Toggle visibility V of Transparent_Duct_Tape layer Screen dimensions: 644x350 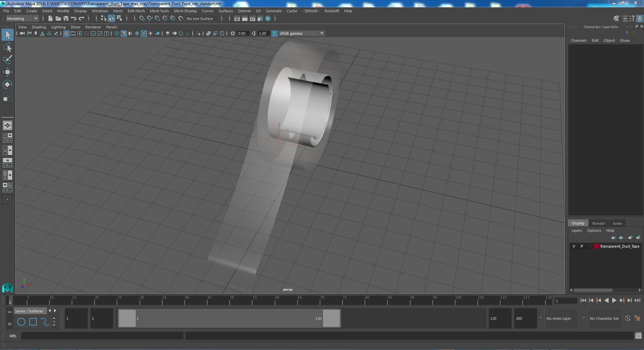pyautogui.click(x=574, y=246)
